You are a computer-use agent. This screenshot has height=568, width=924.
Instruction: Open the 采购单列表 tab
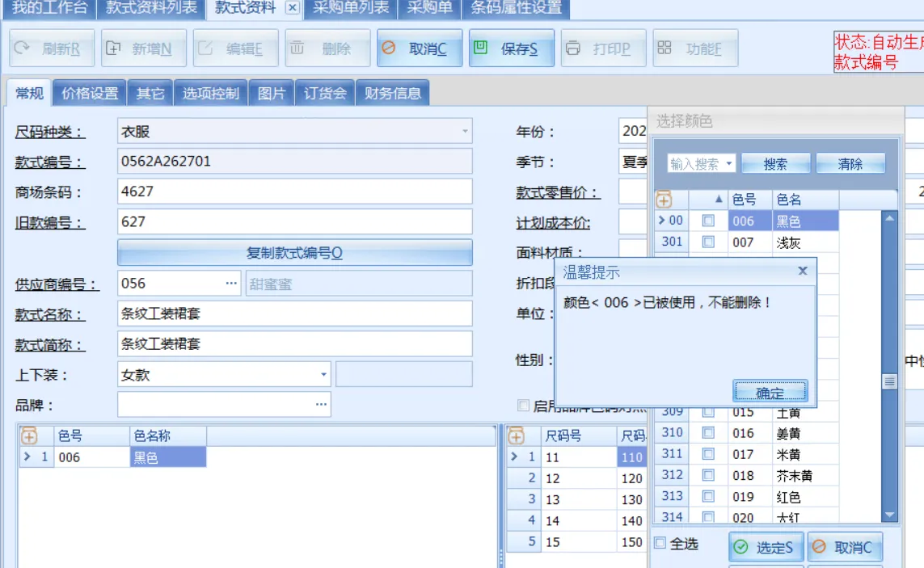pyautogui.click(x=351, y=8)
